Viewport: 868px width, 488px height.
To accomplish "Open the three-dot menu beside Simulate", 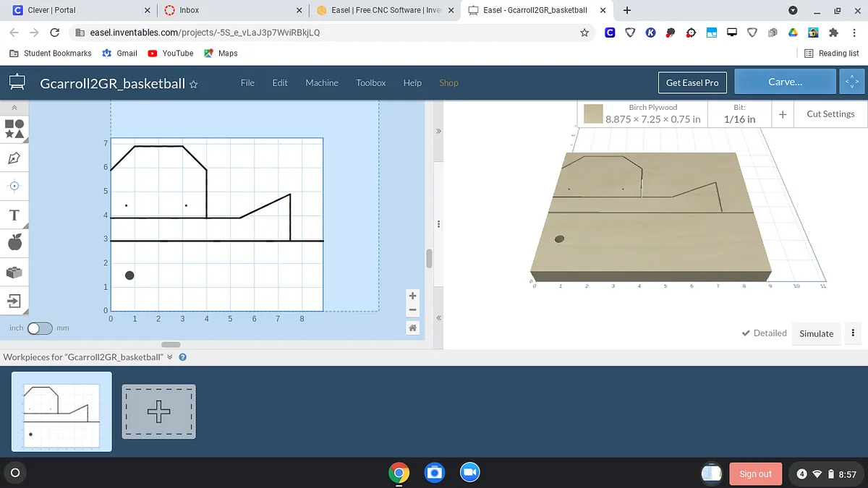I will (x=854, y=333).
